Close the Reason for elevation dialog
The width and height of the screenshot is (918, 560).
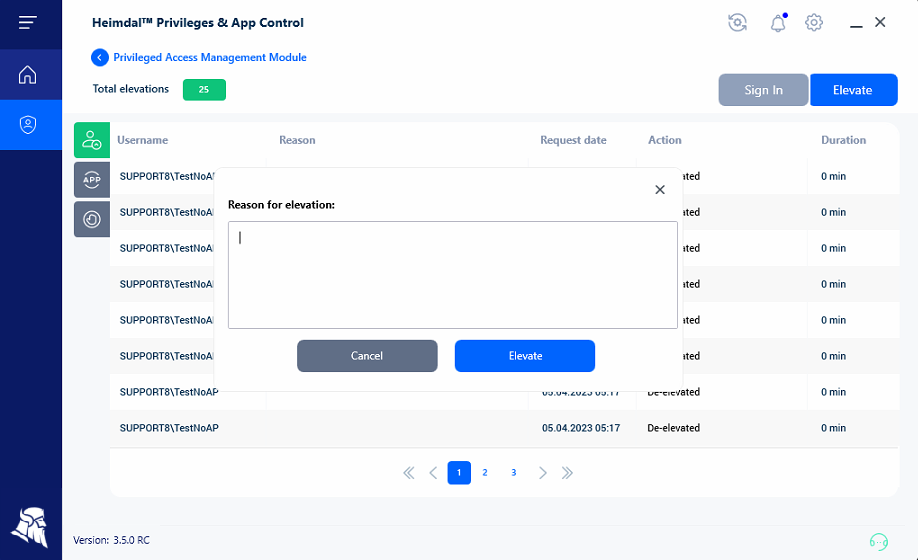(x=660, y=190)
